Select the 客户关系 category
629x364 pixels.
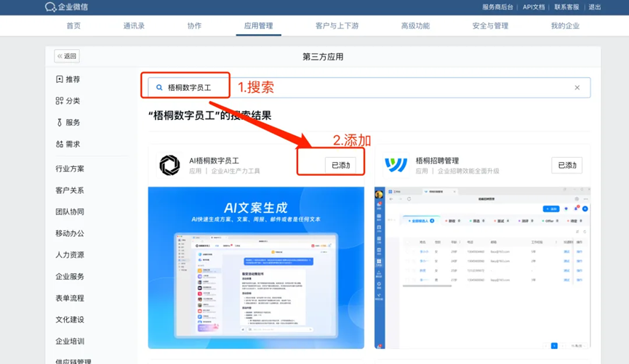point(70,190)
